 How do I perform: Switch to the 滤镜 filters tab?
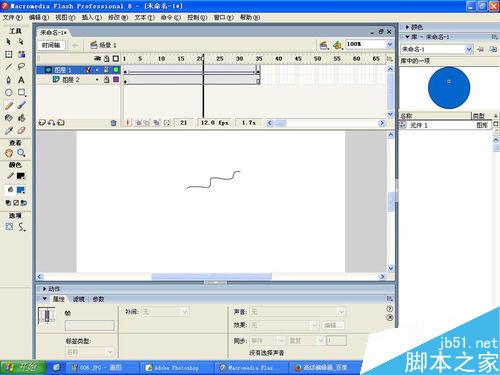(79, 299)
